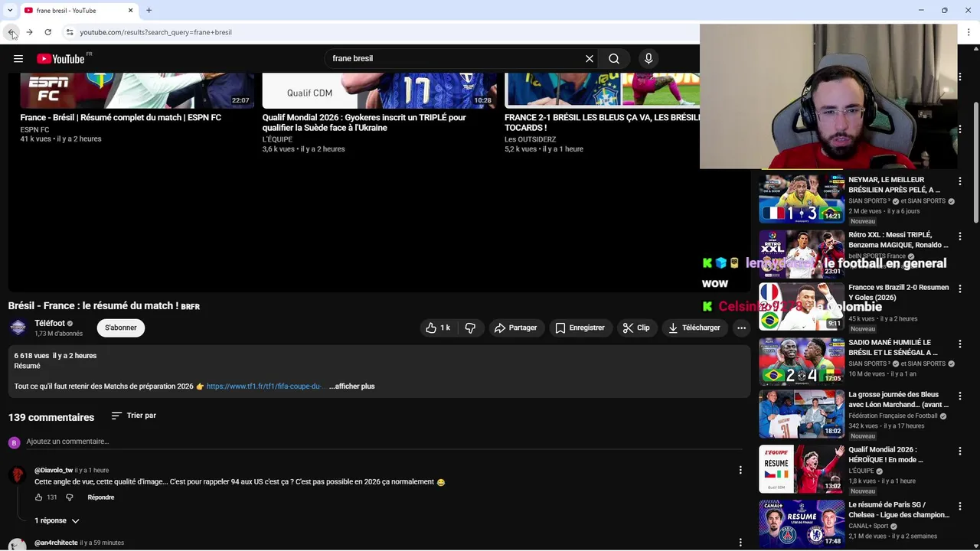980x551 pixels.
Task: Open options menu for @Diavolo_tw comment
Action: pos(740,470)
